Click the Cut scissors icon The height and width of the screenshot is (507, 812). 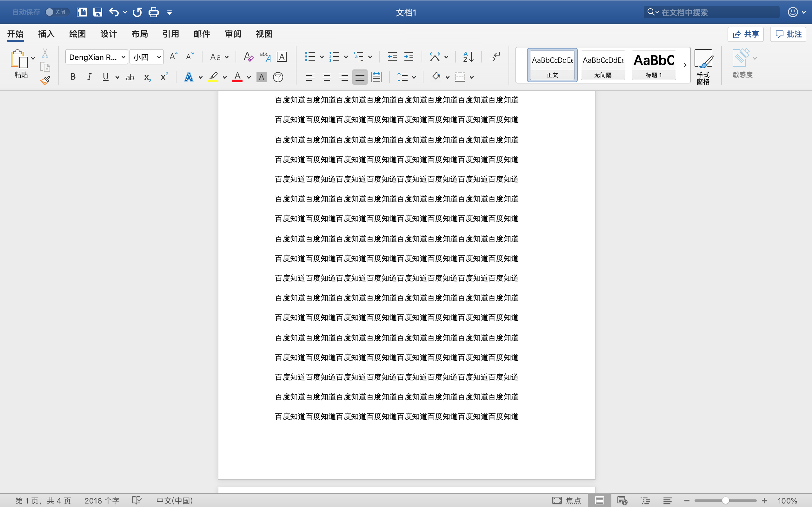pyautogui.click(x=45, y=53)
